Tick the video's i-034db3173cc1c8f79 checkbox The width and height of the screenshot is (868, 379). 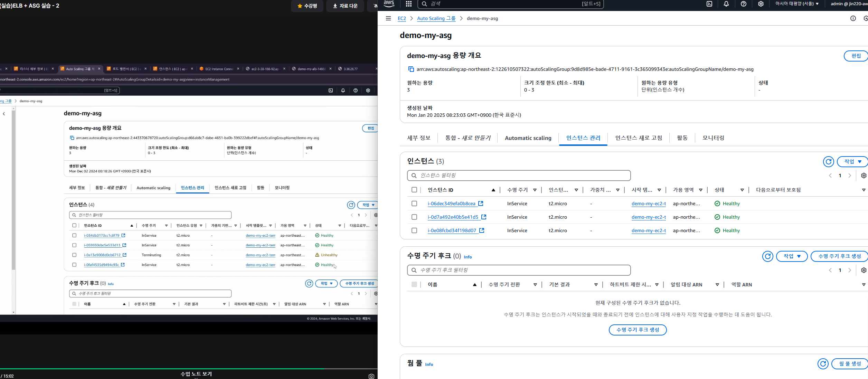point(74,235)
